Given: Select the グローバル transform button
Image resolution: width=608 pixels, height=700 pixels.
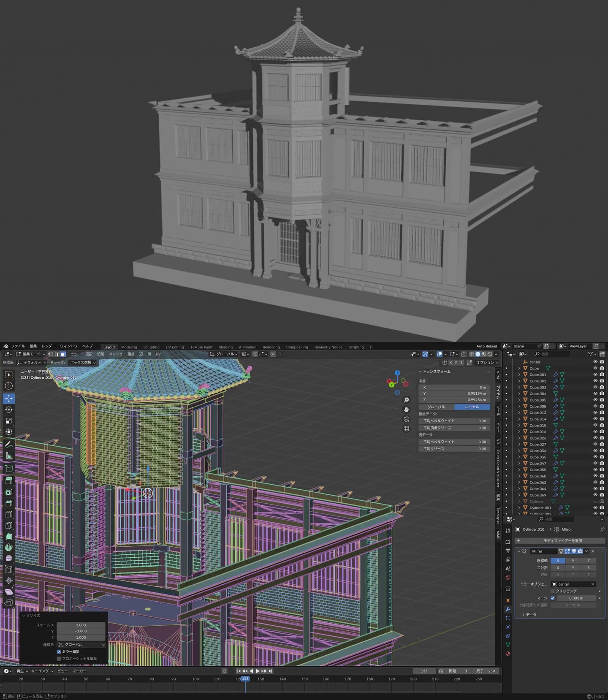Looking at the screenshot, I should pos(436,407).
